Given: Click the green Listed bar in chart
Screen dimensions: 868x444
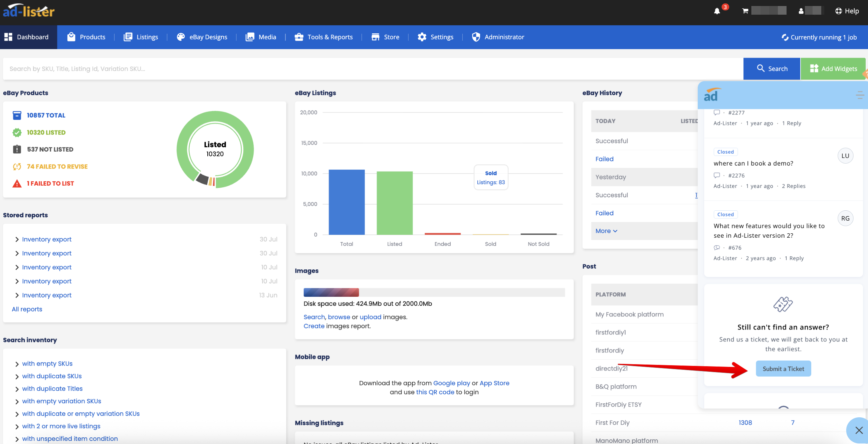Looking at the screenshot, I should click(x=394, y=203).
